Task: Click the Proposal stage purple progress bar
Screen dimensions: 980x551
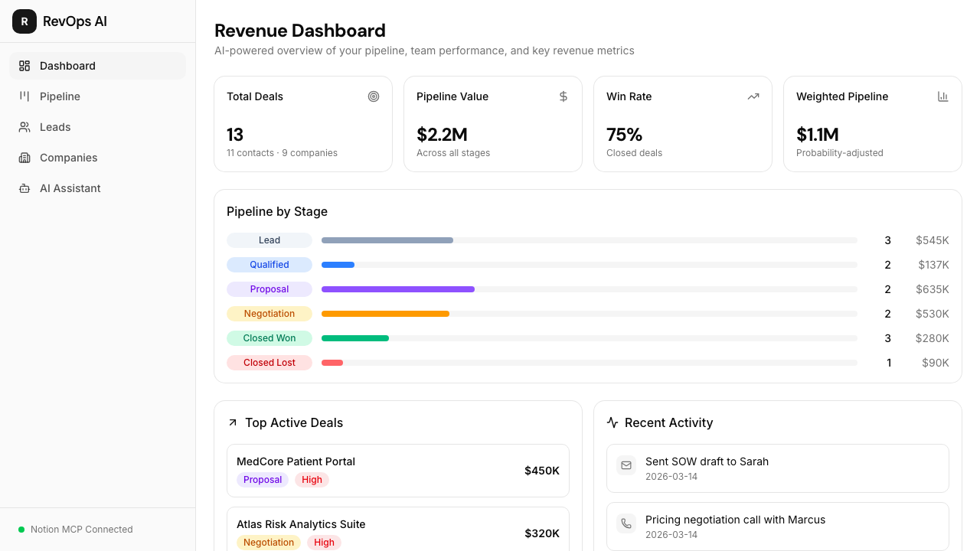Action: pos(398,289)
